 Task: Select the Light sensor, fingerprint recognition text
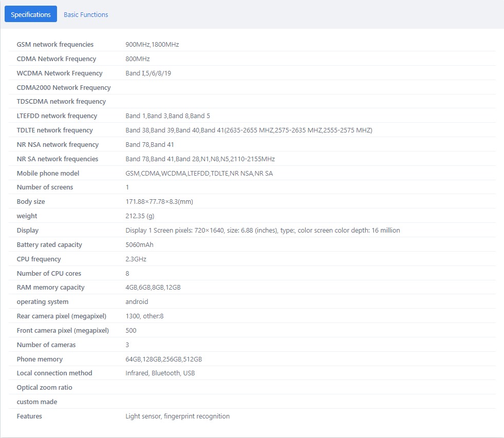(x=177, y=416)
